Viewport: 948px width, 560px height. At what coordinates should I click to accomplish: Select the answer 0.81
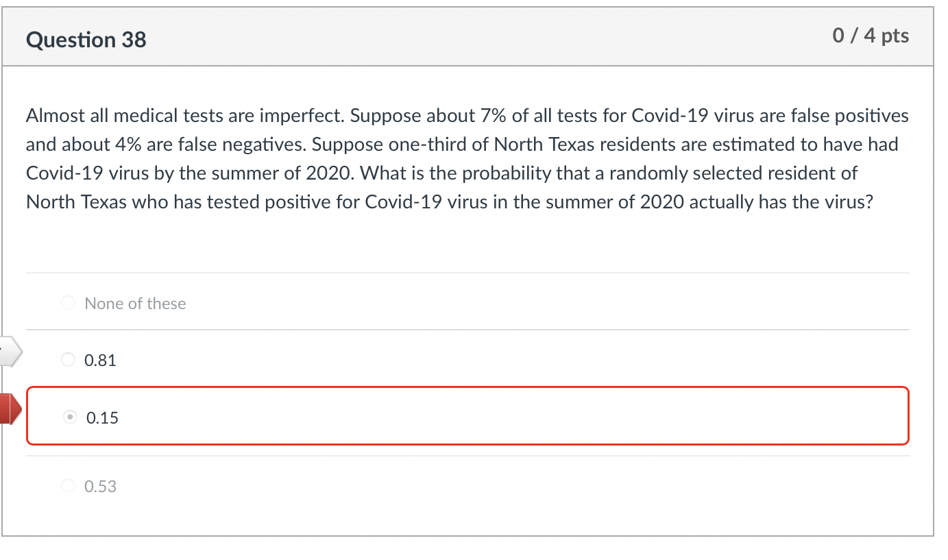(x=68, y=358)
